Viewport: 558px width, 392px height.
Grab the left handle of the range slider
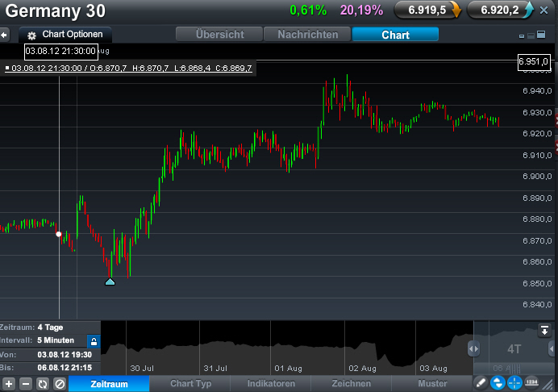click(473, 349)
